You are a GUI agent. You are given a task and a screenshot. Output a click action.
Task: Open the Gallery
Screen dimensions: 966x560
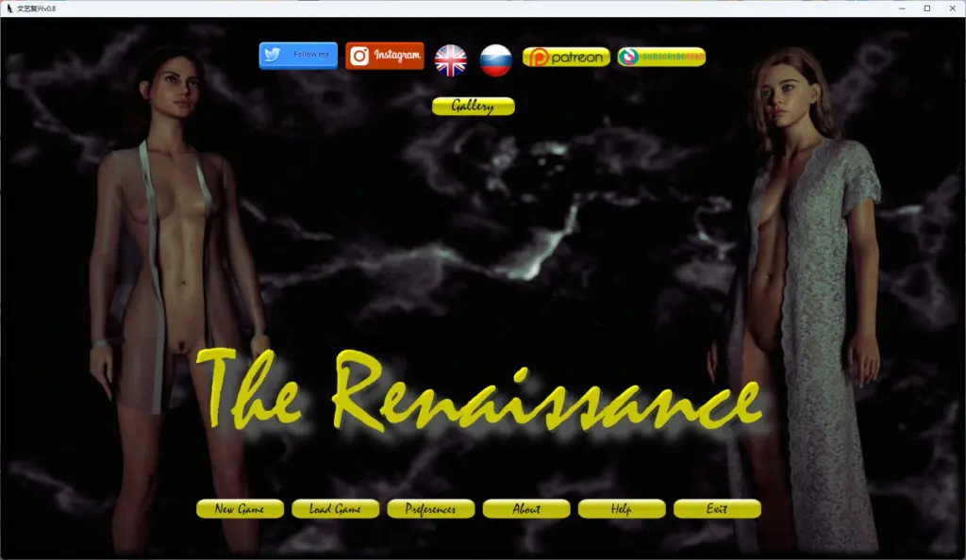pos(474,106)
